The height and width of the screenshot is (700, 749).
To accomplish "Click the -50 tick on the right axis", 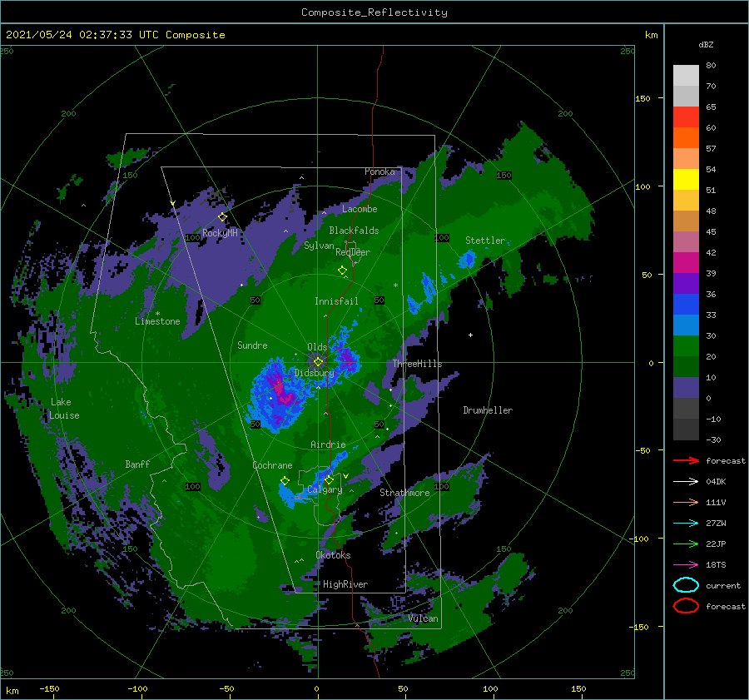I will 642,450.
